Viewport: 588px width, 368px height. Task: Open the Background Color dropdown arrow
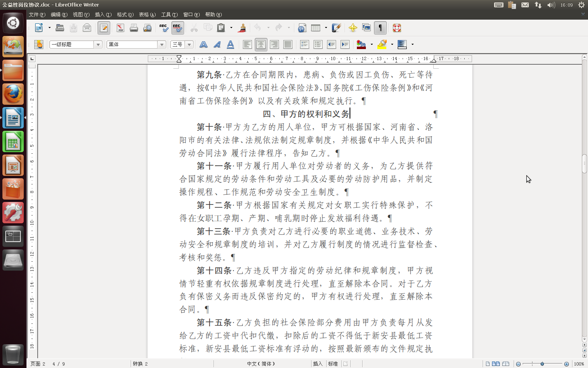coord(412,44)
